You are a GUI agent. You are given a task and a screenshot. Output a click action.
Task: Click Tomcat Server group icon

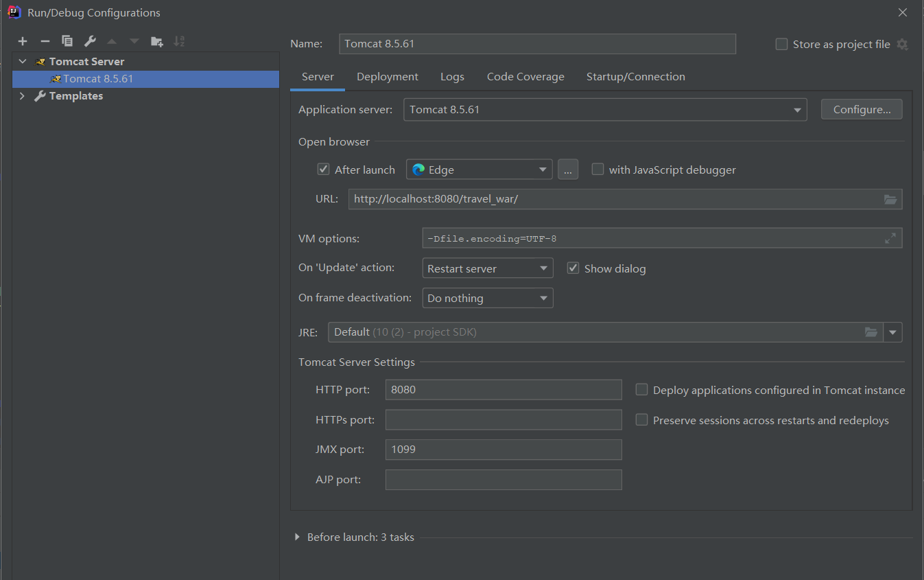(40, 62)
